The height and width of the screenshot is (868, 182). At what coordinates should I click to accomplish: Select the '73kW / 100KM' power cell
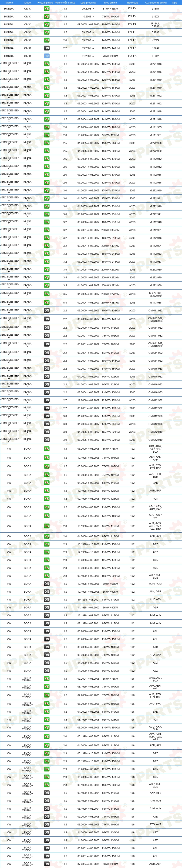click(x=111, y=17)
